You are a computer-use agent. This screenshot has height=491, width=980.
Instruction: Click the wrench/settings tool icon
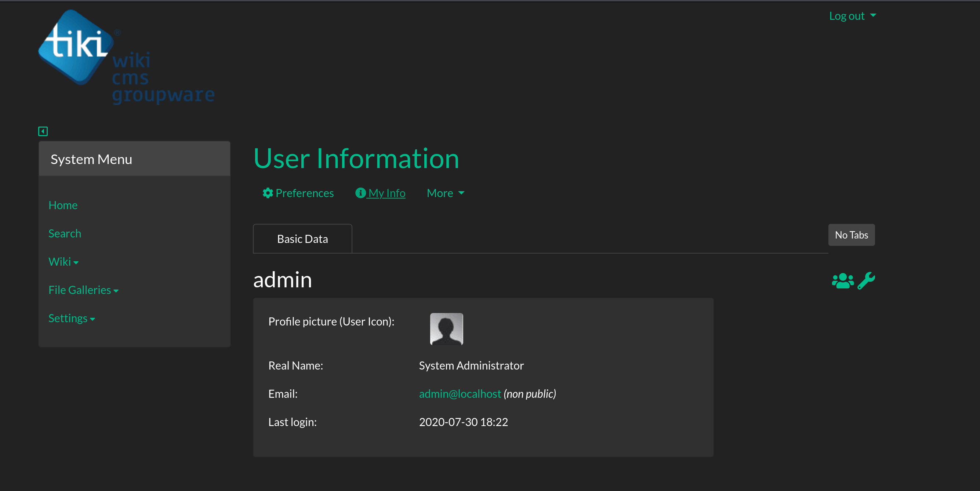click(867, 280)
